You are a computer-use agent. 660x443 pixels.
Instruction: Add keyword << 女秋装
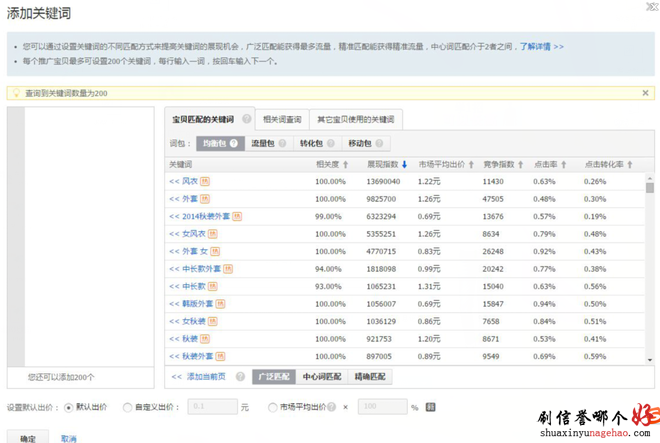(x=187, y=321)
